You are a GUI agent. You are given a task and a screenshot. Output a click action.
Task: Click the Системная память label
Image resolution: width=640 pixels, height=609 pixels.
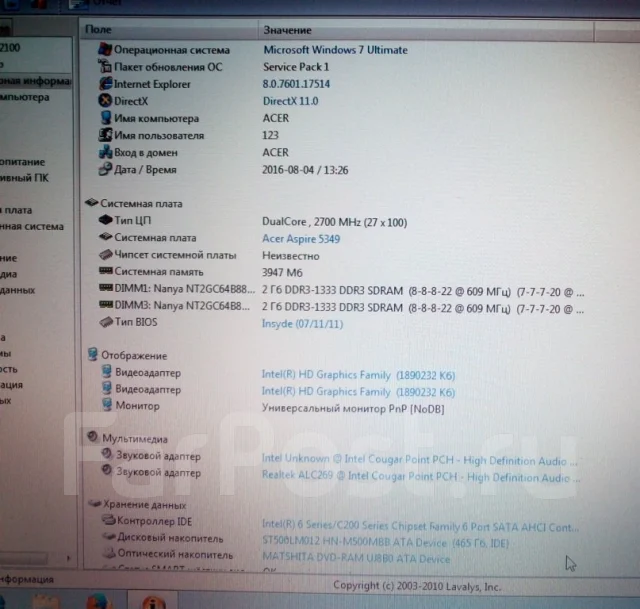point(159,271)
